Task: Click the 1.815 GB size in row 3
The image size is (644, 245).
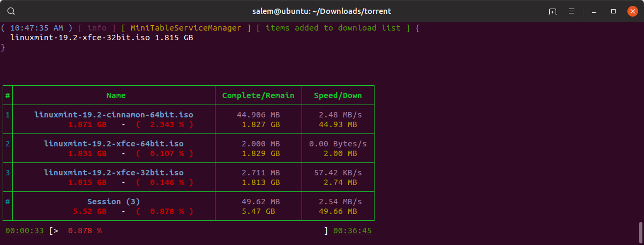Action: pos(87,182)
